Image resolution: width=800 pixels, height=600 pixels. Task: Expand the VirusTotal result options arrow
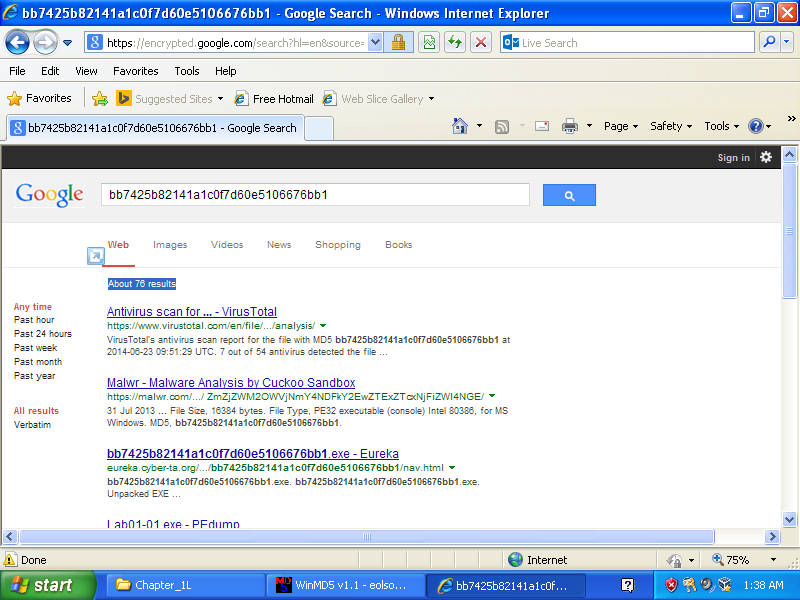click(x=323, y=326)
